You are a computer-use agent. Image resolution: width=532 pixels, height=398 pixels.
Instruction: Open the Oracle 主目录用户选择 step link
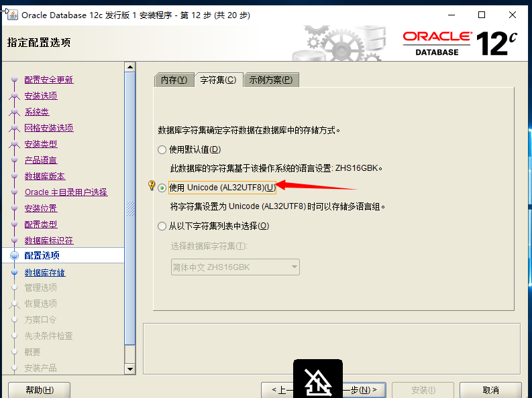point(66,192)
